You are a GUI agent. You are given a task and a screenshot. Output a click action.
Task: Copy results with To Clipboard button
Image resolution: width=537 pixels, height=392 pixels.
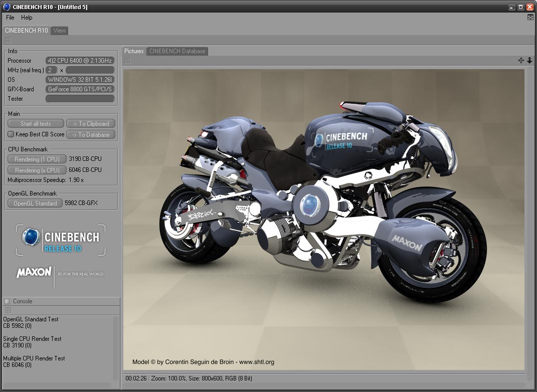coord(91,124)
